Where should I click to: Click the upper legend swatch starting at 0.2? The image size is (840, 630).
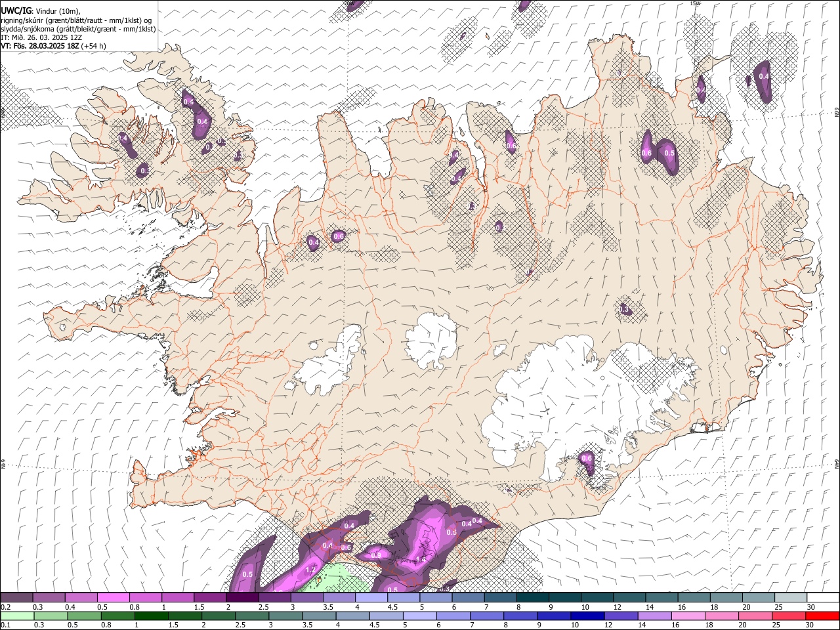click(x=17, y=598)
